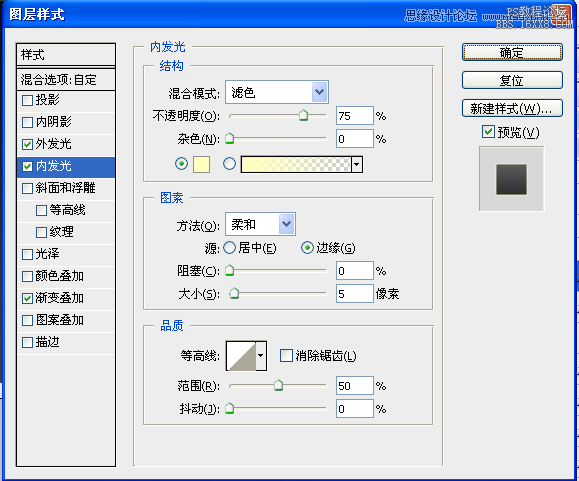Enable the 斜面和浮雕 checkbox
The image size is (579, 481).
coord(27,189)
